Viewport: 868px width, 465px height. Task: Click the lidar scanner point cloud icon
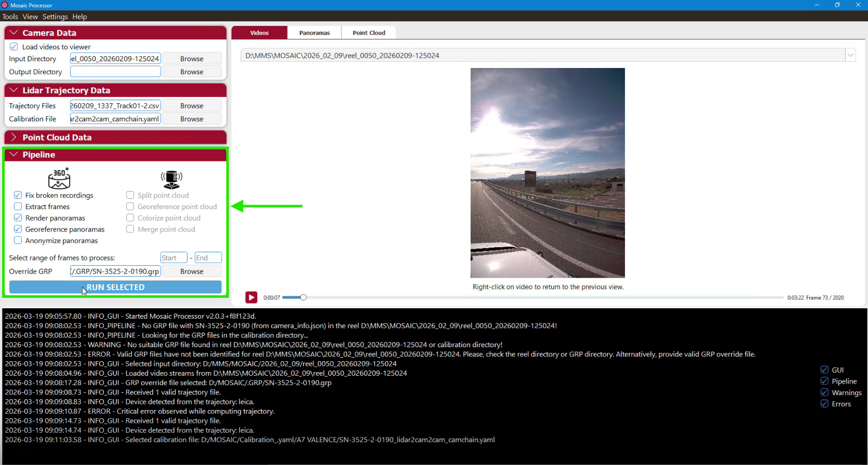[171, 179]
